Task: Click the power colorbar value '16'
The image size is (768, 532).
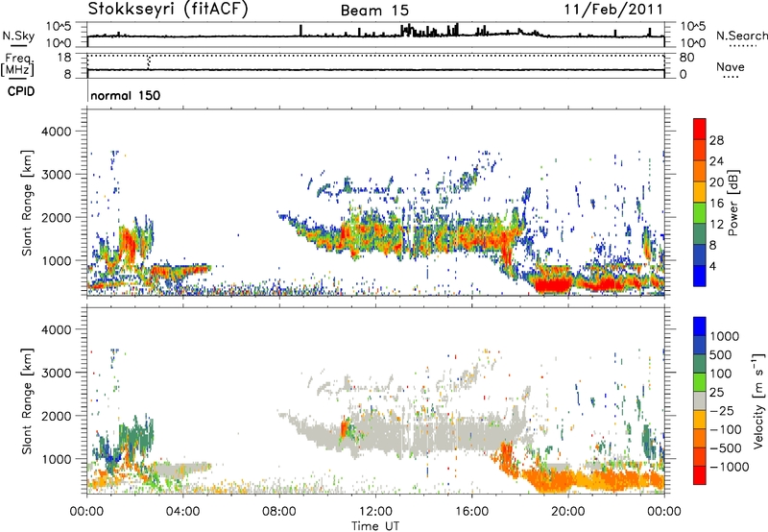Action: pyautogui.click(x=716, y=204)
